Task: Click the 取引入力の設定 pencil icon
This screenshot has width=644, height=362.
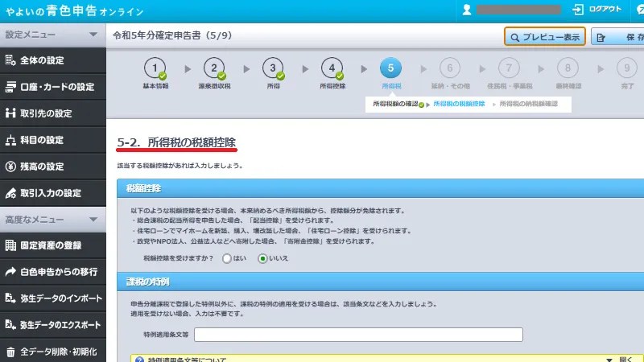Action: pos(10,193)
